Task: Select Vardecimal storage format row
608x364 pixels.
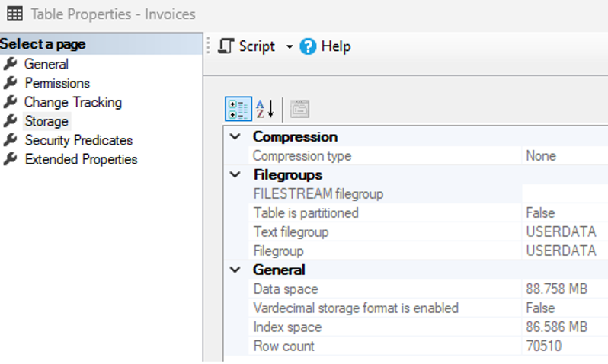Action: pos(428,308)
